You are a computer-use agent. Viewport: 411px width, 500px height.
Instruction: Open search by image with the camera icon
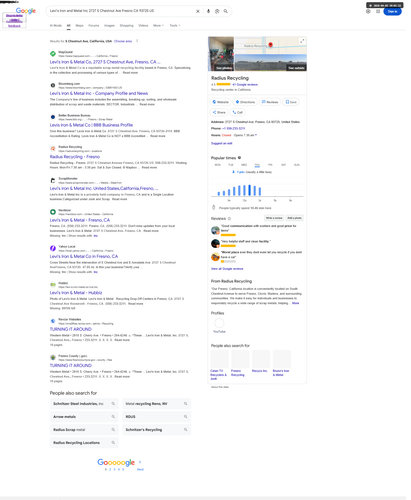coord(217,11)
